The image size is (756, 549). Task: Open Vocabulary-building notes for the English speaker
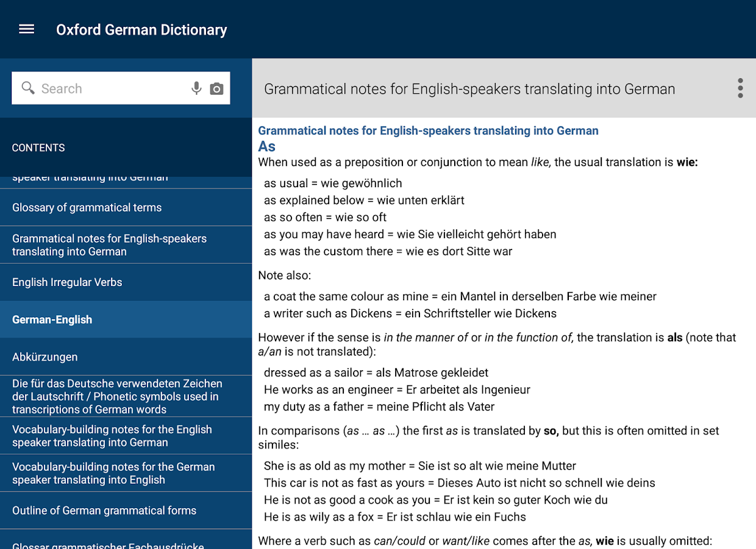point(126,436)
